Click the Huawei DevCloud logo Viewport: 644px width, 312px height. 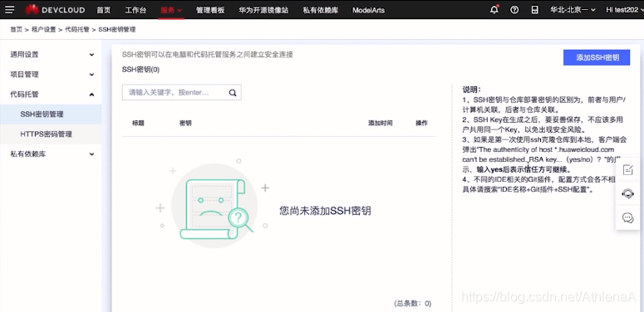[x=55, y=10]
